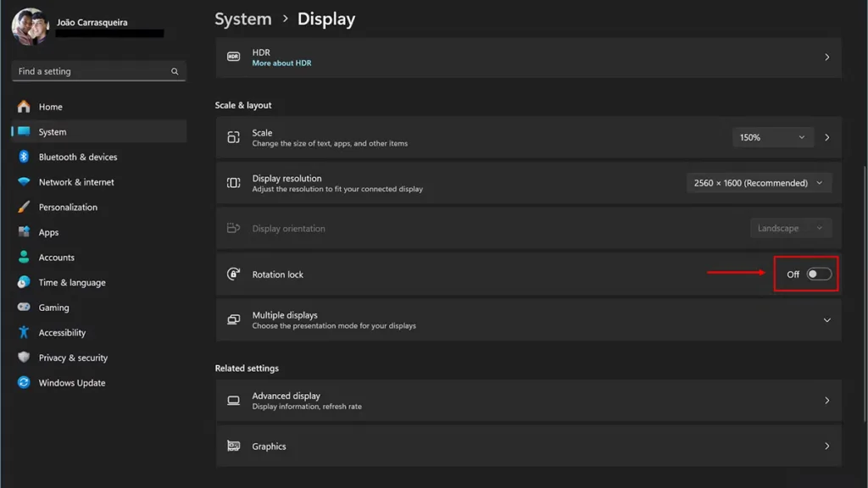868x488 pixels.
Task: Click the HDR badge icon
Action: [234, 57]
